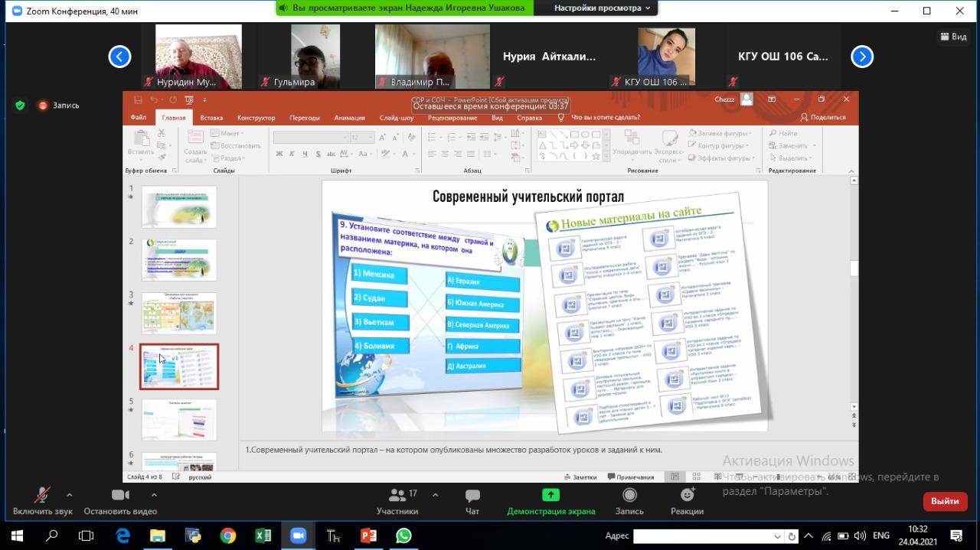
Task: Open Заливка фигуры shape fill dropdown
Action: 720,134
